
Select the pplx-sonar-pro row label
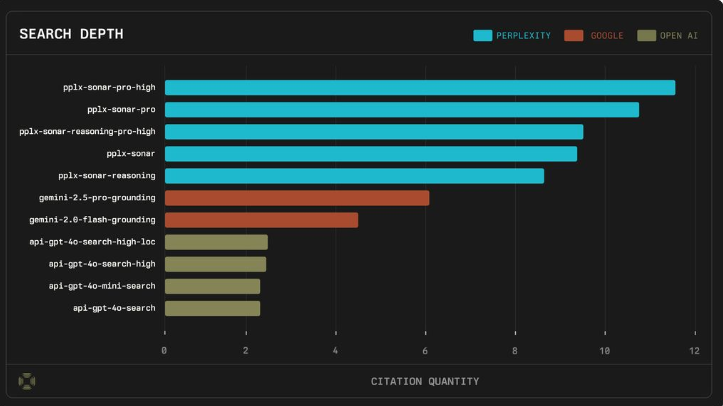(121, 110)
